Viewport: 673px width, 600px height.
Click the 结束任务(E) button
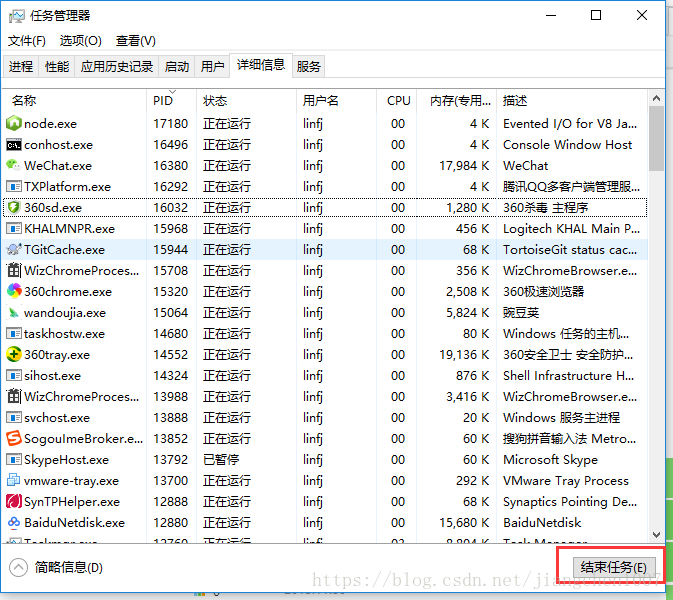click(x=614, y=567)
